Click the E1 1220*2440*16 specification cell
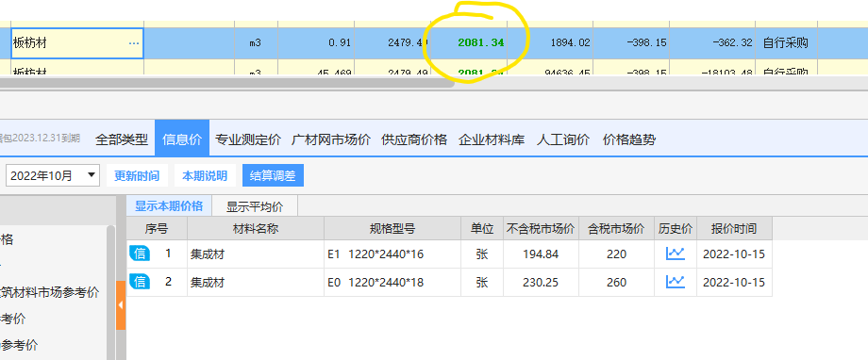This screenshot has height=360, width=868. [392, 254]
